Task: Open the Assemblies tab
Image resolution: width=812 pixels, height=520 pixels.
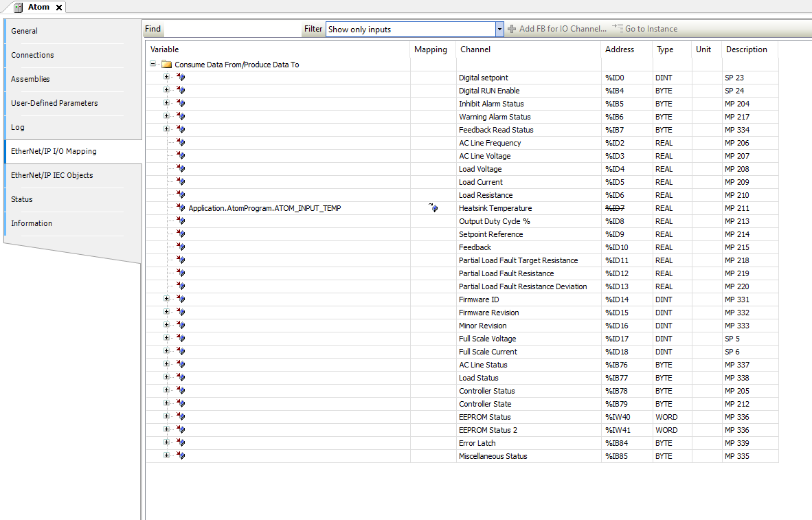Action: 30,79
